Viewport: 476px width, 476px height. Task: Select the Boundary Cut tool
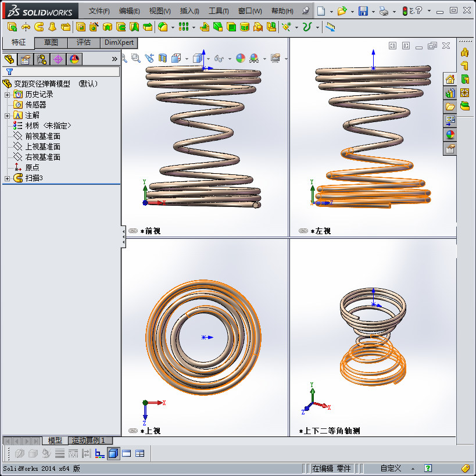click(148, 27)
